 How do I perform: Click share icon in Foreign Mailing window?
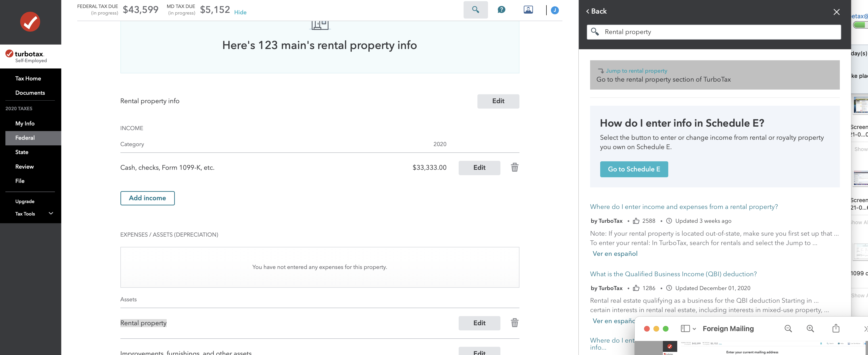pos(836,329)
